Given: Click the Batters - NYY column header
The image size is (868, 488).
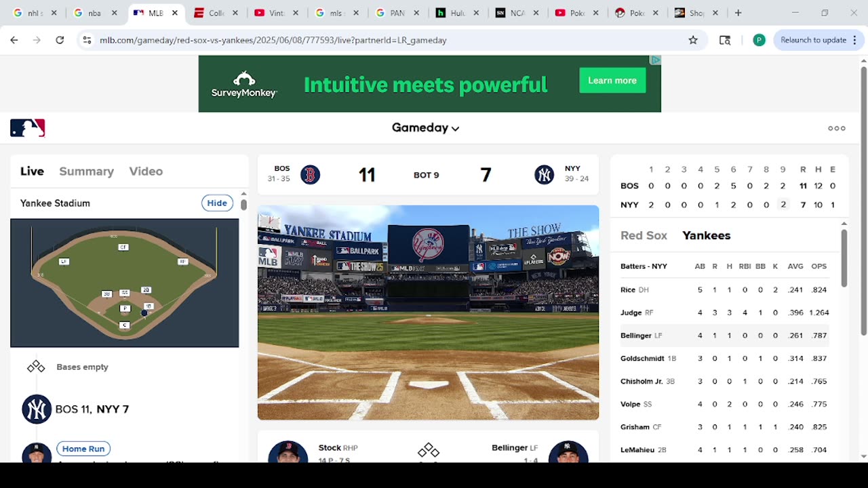Looking at the screenshot, I should pos(643,266).
